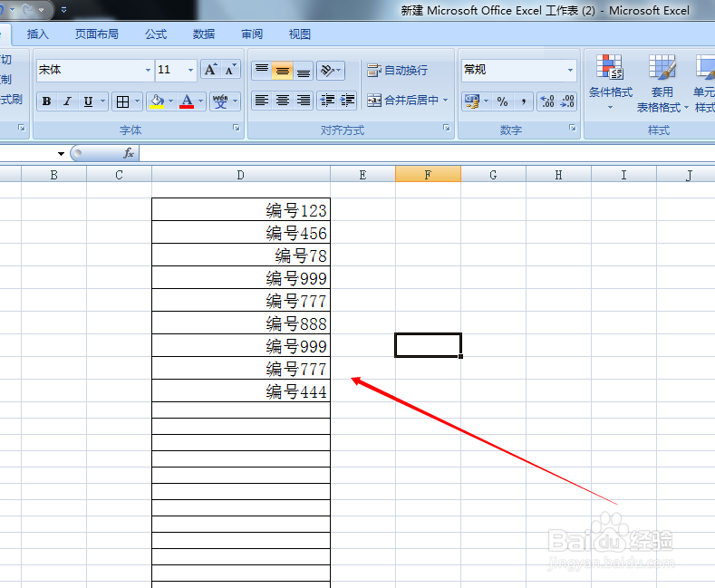Toggle Italic formatting

tap(67, 101)
